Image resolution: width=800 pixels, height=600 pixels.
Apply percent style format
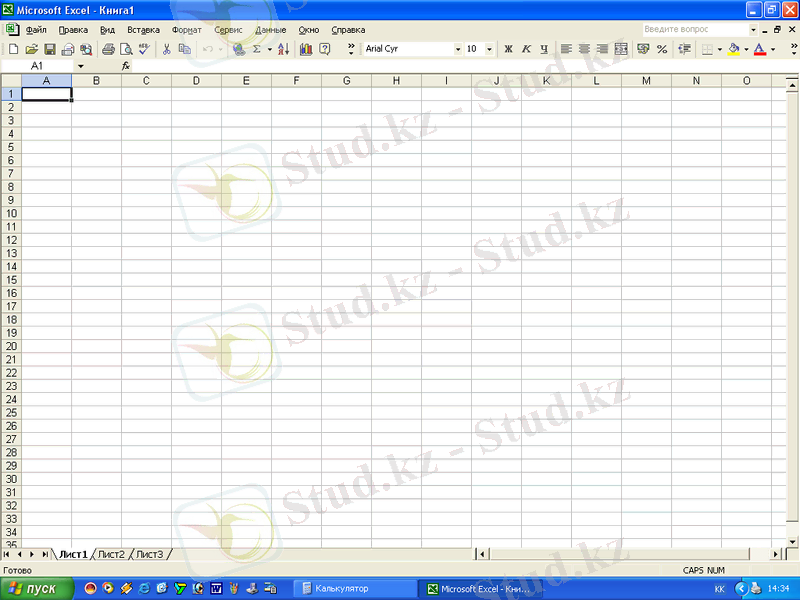[x=662, y=49]
